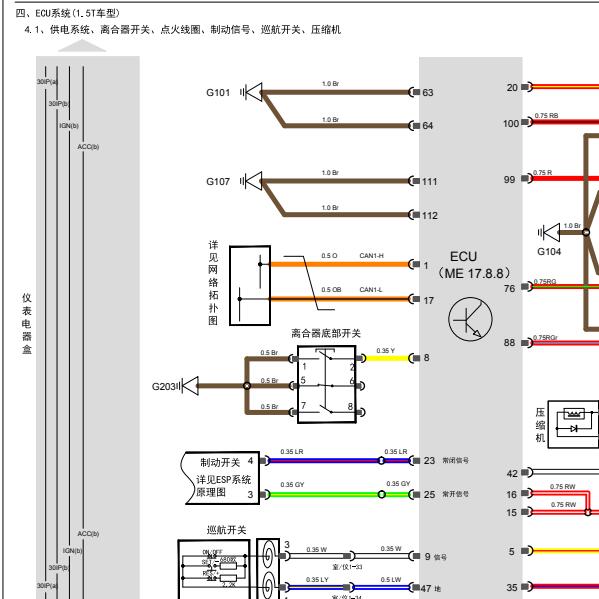Click ECU pin number 76

click(x=509, y=288)
